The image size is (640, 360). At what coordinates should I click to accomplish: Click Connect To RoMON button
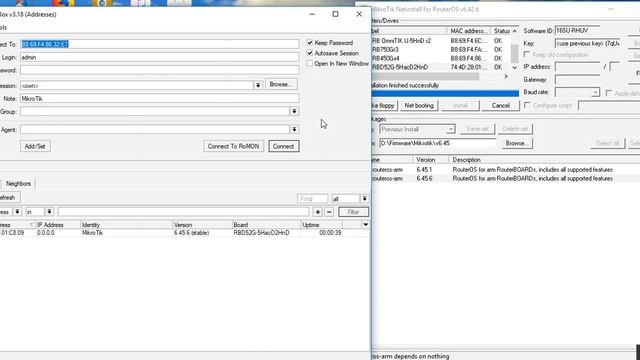pyautogui.click(x=233, y=146)
